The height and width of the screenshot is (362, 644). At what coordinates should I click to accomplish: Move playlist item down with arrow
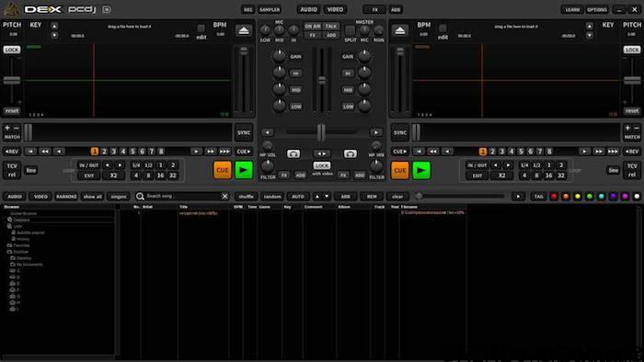pyautogui.click(x=327, y=197)
